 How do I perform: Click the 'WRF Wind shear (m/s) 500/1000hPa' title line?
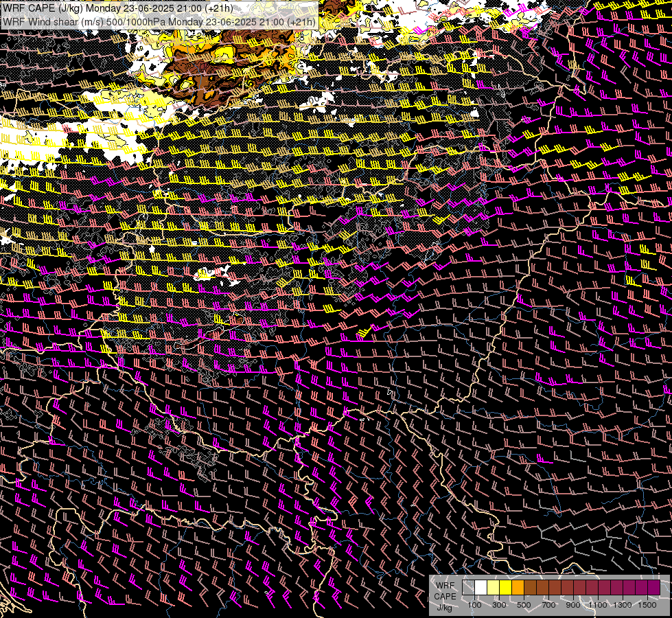pyautogui.click(x=159, y=21)
